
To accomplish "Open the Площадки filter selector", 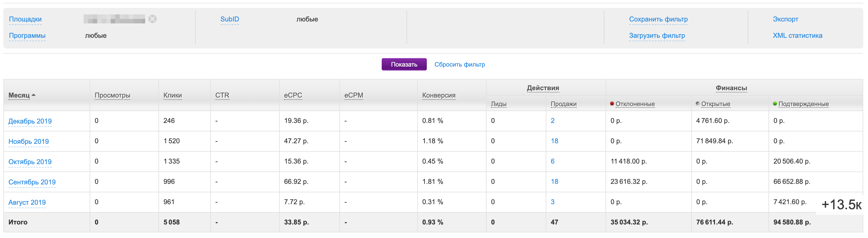I will (x=25, y=19).
